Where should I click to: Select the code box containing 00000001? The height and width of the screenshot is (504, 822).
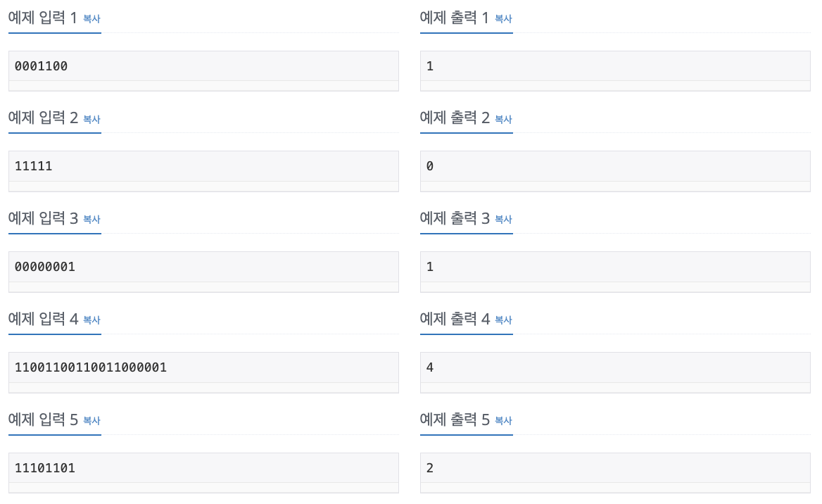[203, 267]
